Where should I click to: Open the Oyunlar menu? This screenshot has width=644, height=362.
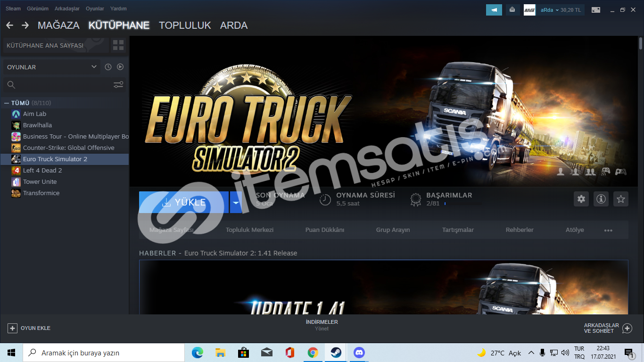95,8
